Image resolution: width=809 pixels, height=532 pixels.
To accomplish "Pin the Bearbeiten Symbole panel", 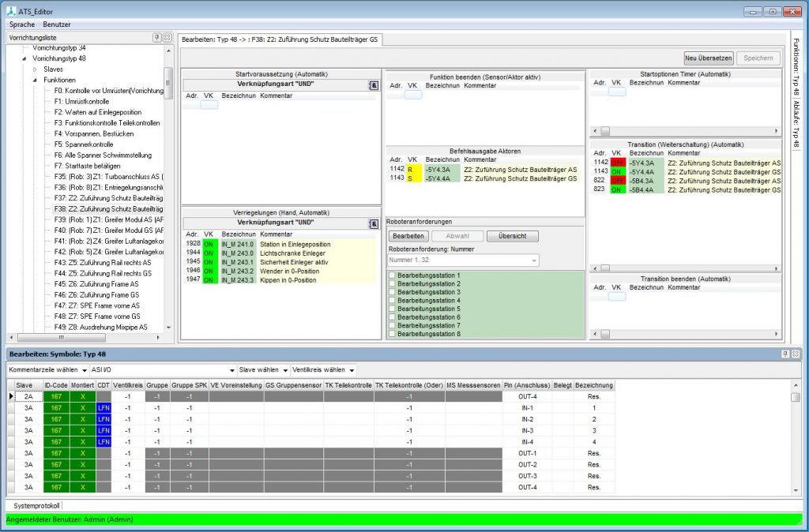I will coord(785,354).
